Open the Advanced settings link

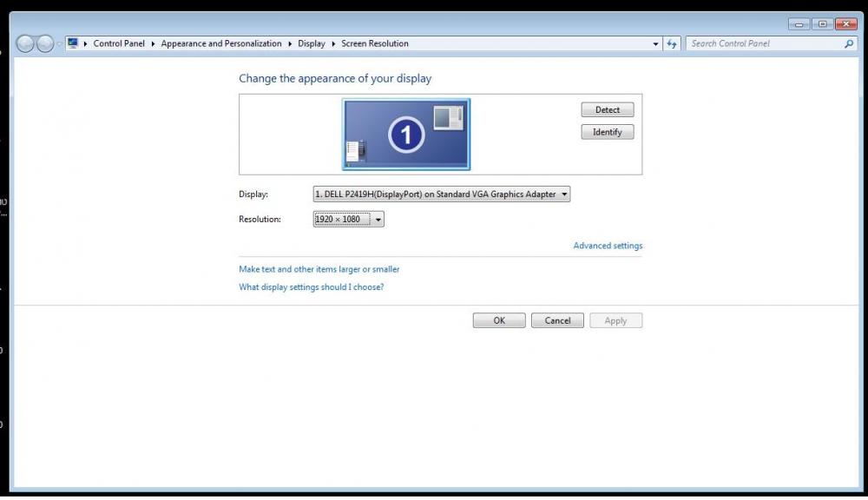tap(608, 246)
